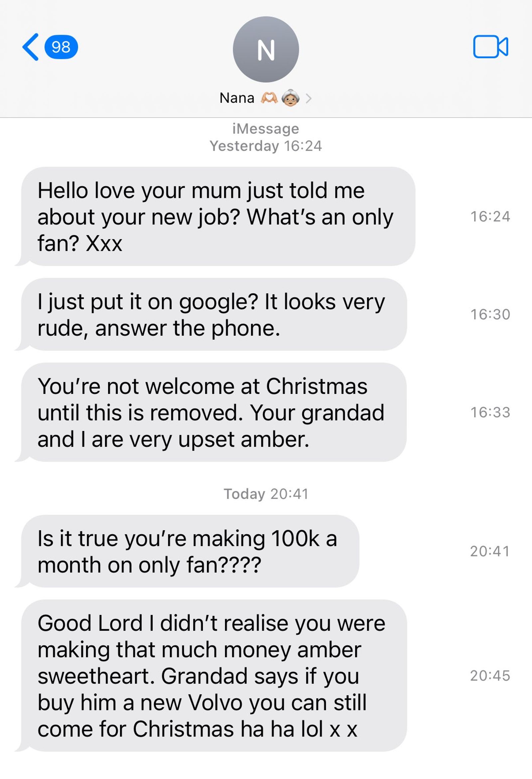Tap the "answer the phone" message bubble
The height and width of the screenshot is (779, 532).
click(214, 314)
